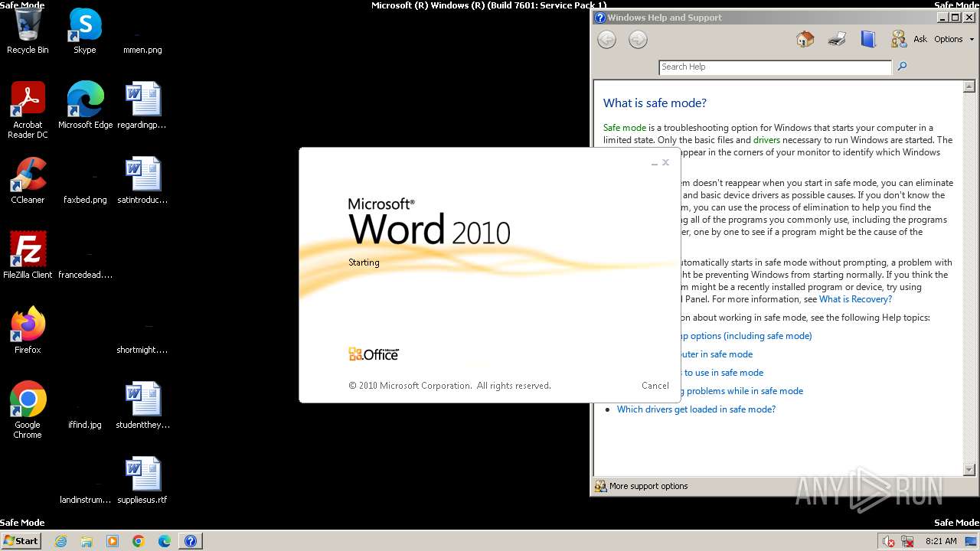Launch Microsoft Edge desktop shortcut
The height and width of the screenshot is (551, 980).
pos(85,106)
